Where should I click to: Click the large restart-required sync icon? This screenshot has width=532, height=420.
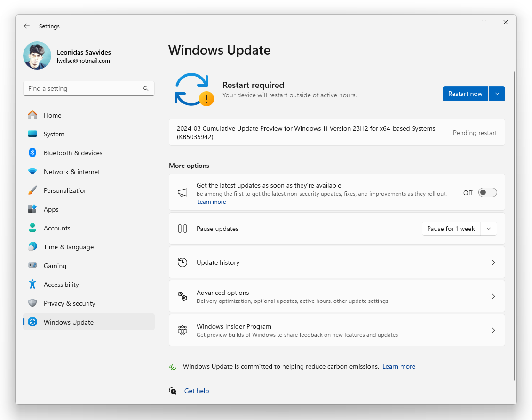pyautogui.click(x=194, y=89)
